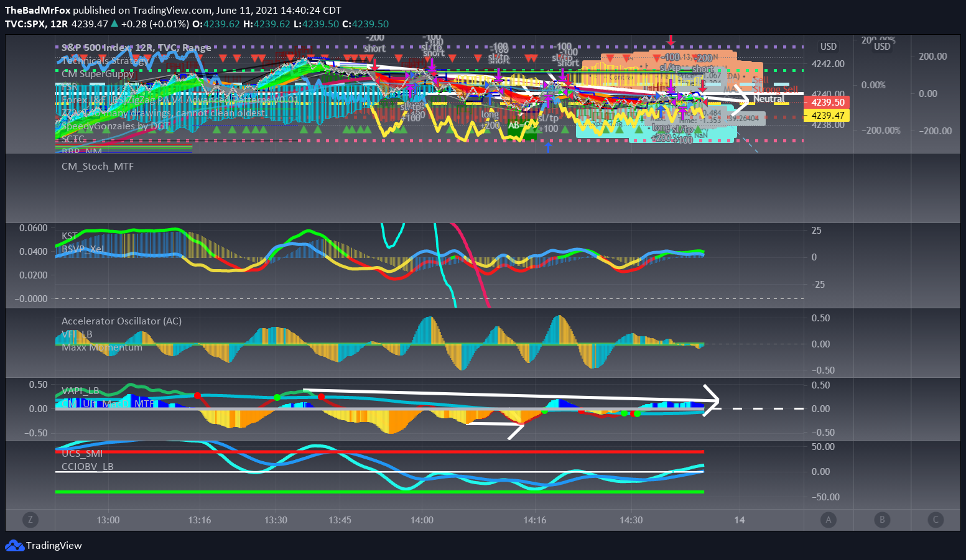Click the TheBadMrFox author name
Image resolution: width=966 pixels, height=560 pixels.
(38, 10)
